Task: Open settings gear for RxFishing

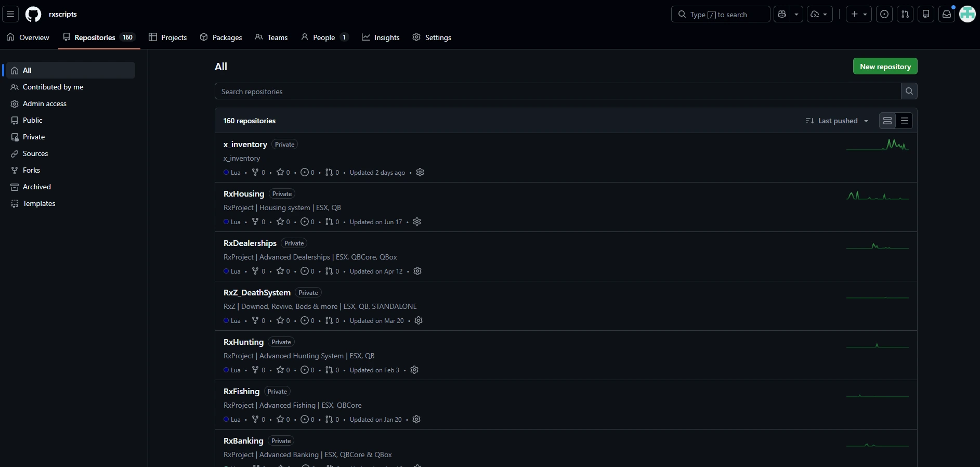Action: coord(416,419)
